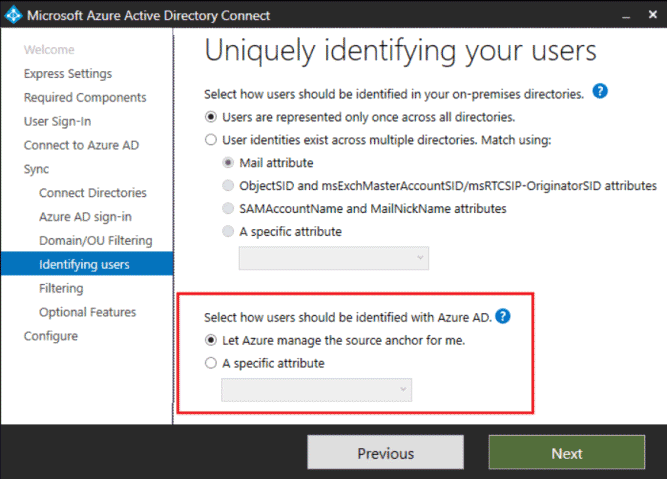The height and width of the screenshot is (479, 667).
Task: Select the Mail attribute radio button
Action: click(x=230, y=162)
